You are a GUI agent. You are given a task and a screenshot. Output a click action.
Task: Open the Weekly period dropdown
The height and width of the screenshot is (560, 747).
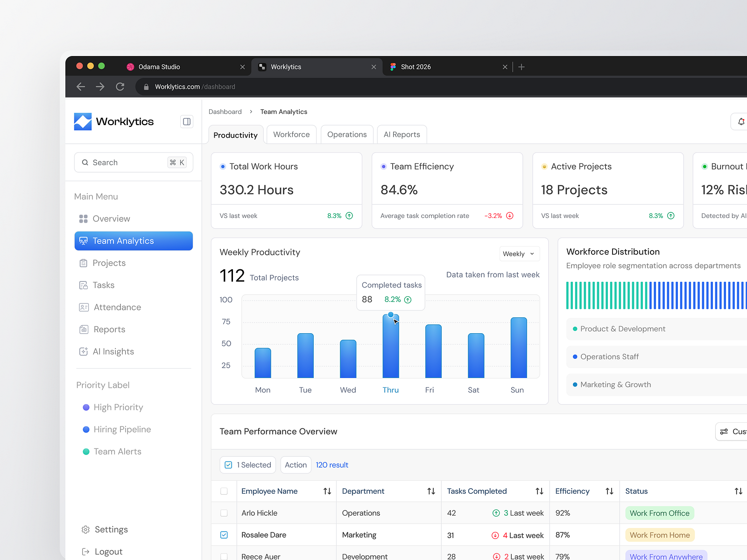pos(520,254)
